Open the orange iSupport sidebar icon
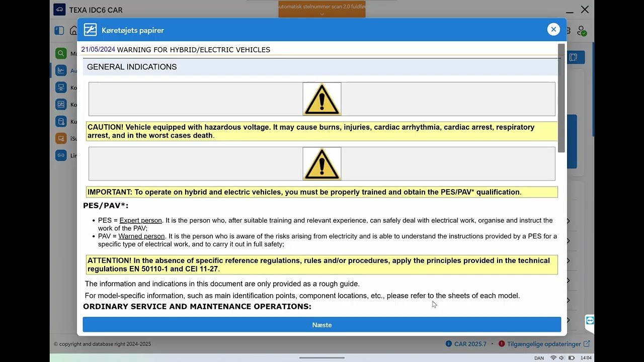This screenshot has height=362, width=644. (61, 138)
